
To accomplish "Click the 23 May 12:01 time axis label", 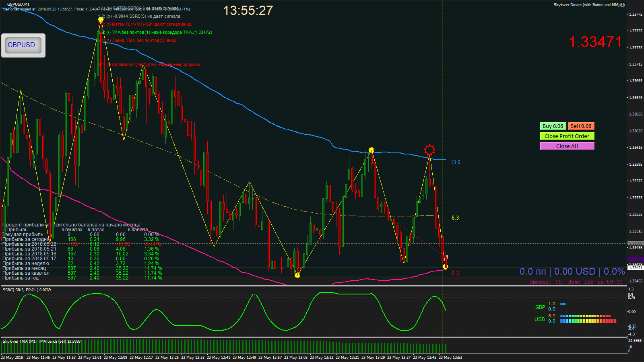I will coord(90,357).
